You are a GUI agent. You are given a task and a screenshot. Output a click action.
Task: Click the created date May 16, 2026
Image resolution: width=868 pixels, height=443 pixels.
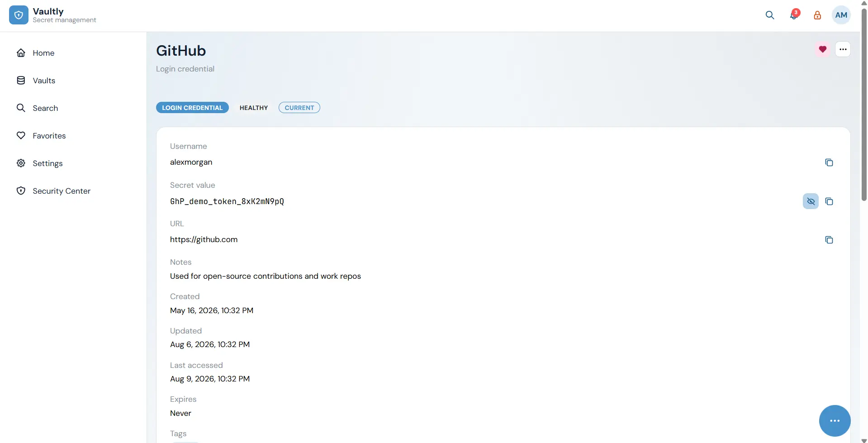tap(212, 310)
